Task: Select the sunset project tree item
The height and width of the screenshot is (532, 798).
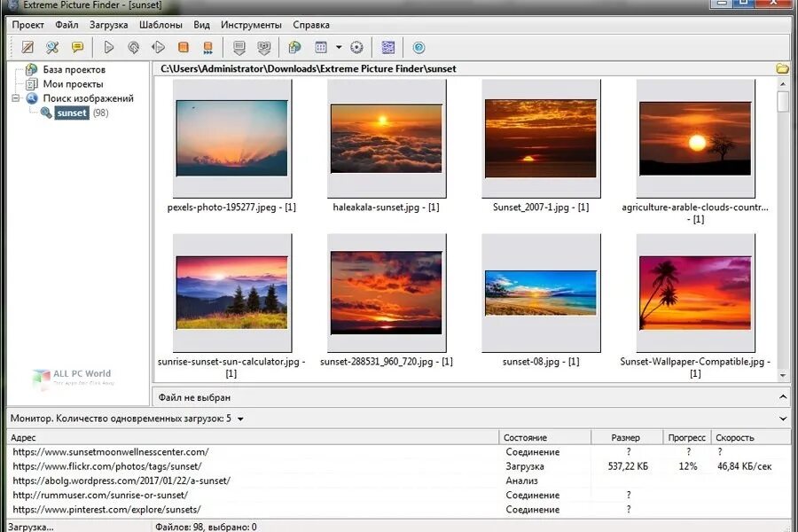Action: click(x=72, y=113)
